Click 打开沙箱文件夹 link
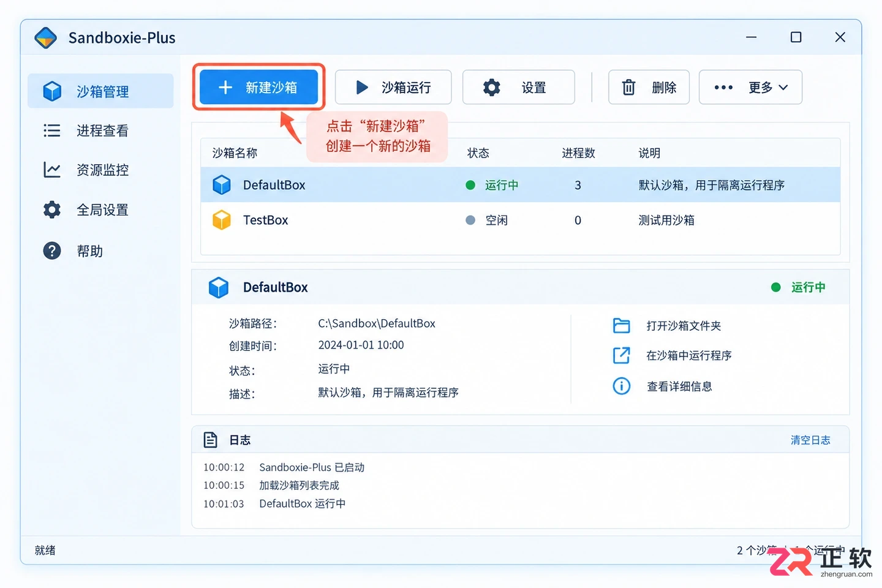The image size is (882, 588). [x=684, y=326]
